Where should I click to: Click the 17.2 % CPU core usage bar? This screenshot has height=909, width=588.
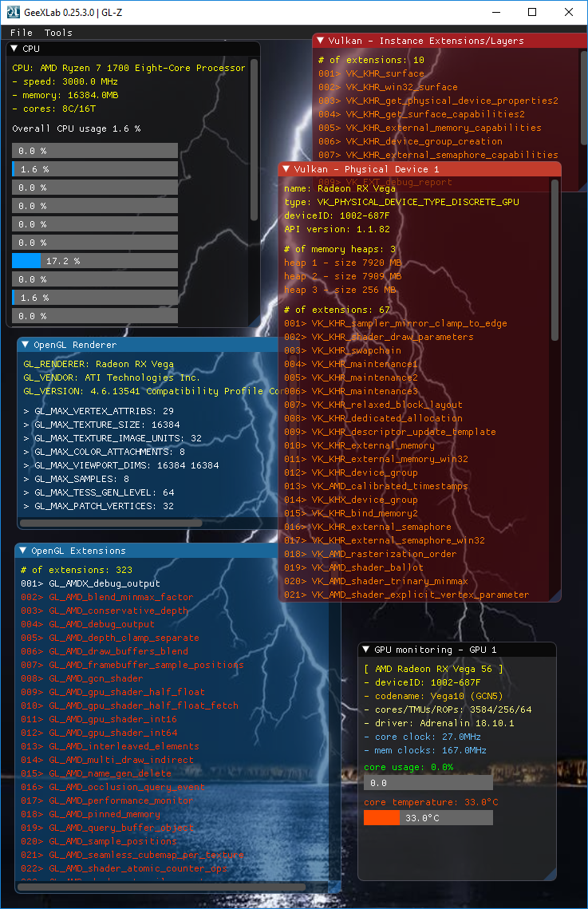coord(95,261)
